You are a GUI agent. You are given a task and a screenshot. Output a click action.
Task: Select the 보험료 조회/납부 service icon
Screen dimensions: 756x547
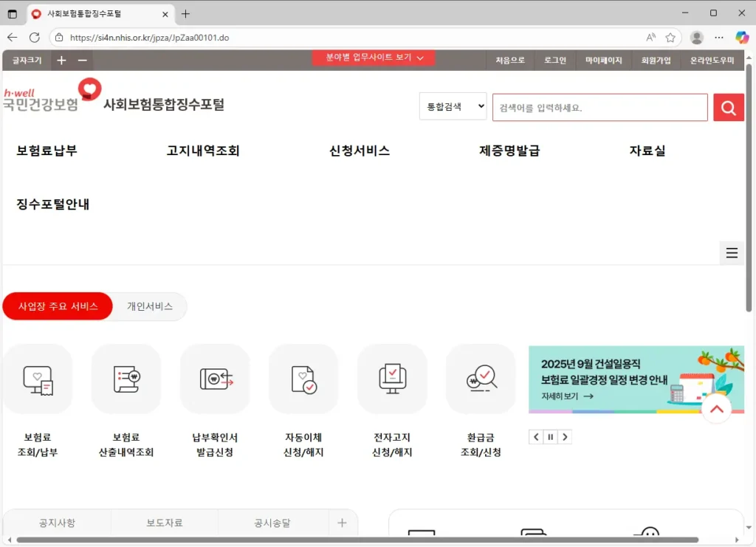(x=38, y=379)
